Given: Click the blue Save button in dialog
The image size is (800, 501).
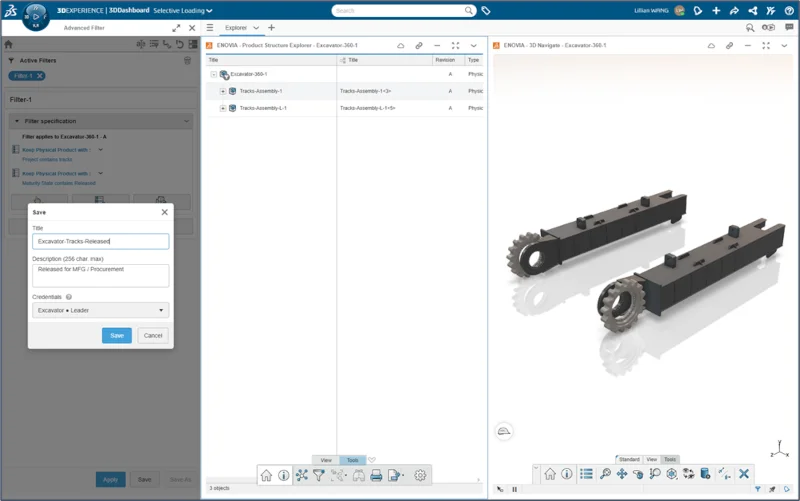Looking at the screenshot, I should click(x=117, y=336).
